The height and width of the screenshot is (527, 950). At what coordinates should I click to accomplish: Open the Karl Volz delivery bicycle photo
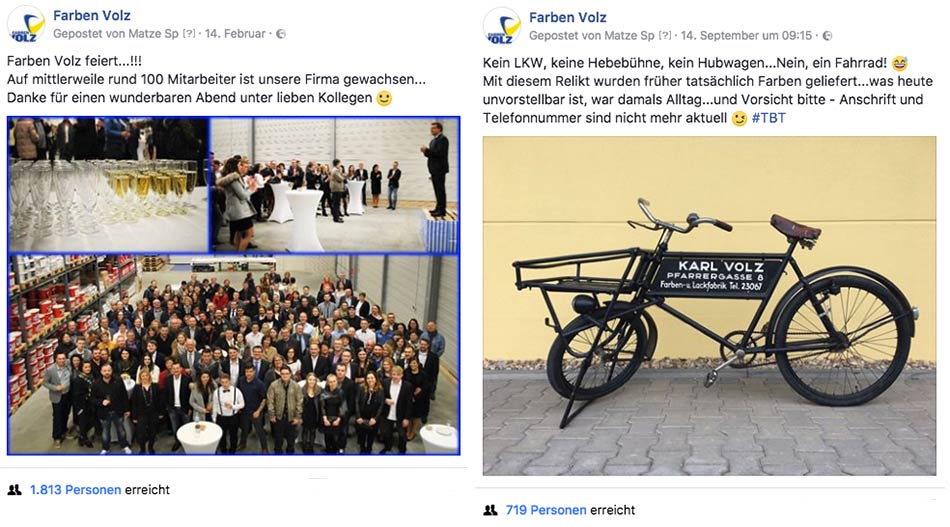[x=709, y=306]
